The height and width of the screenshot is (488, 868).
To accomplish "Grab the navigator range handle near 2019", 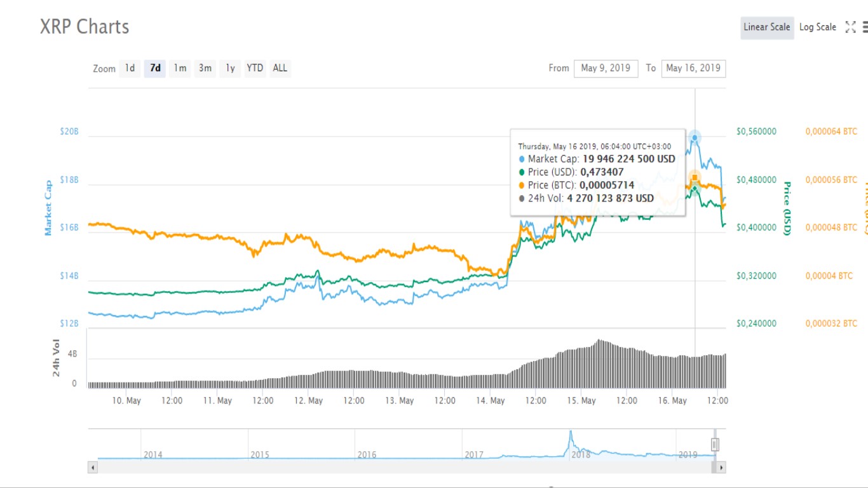I will coord(715,444).
